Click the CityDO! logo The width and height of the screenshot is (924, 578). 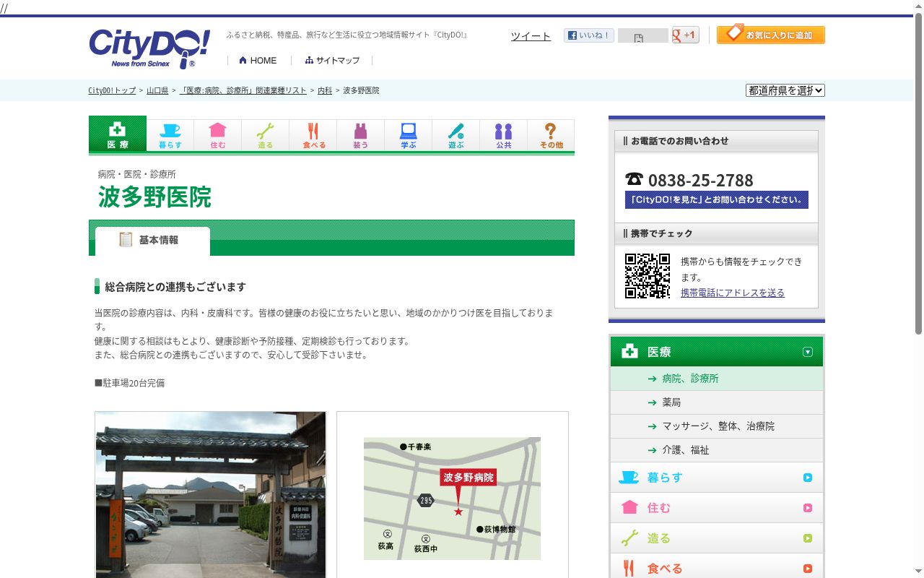pos(149,48)
